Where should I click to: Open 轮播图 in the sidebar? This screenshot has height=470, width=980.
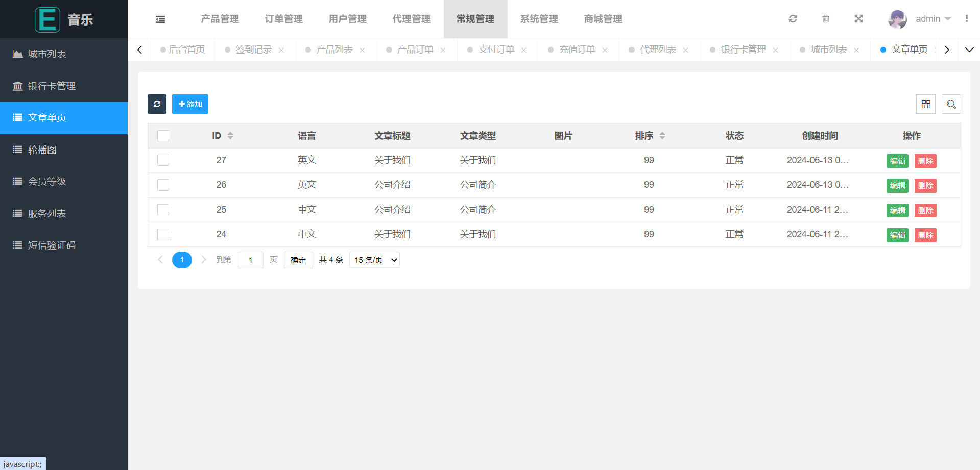42,150
